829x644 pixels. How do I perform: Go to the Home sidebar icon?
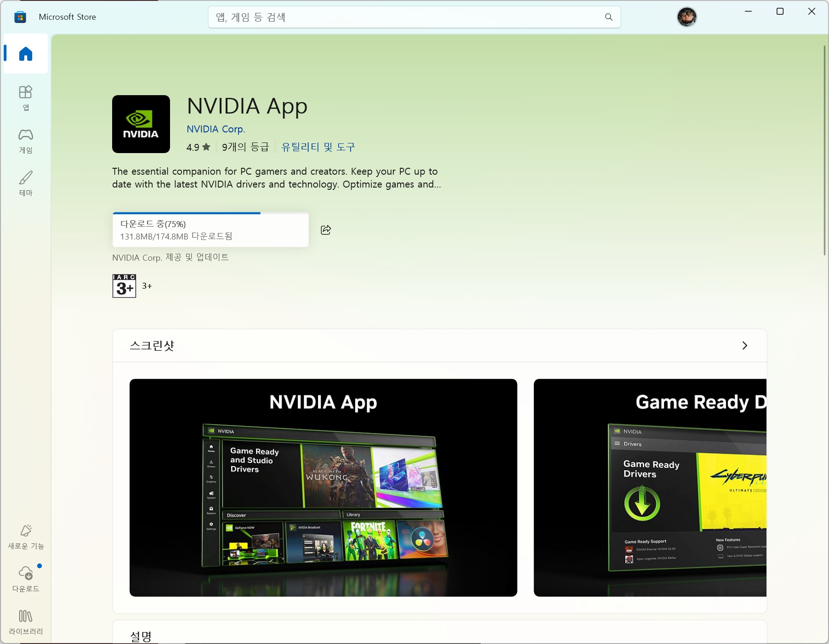[x=26, y=54]
